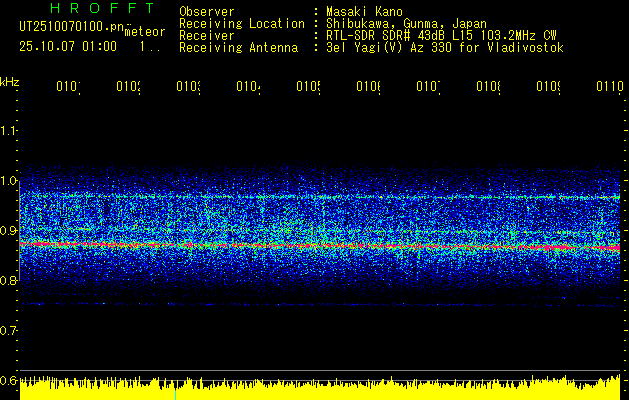Click the 0110 time marker
The image size is (629, 400).
610,87
